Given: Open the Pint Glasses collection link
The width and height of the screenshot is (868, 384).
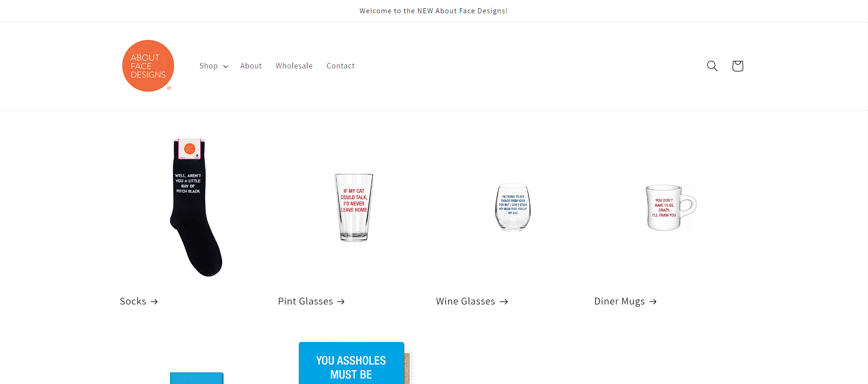Looking at the screenshot, I should (x=305, y=301).
